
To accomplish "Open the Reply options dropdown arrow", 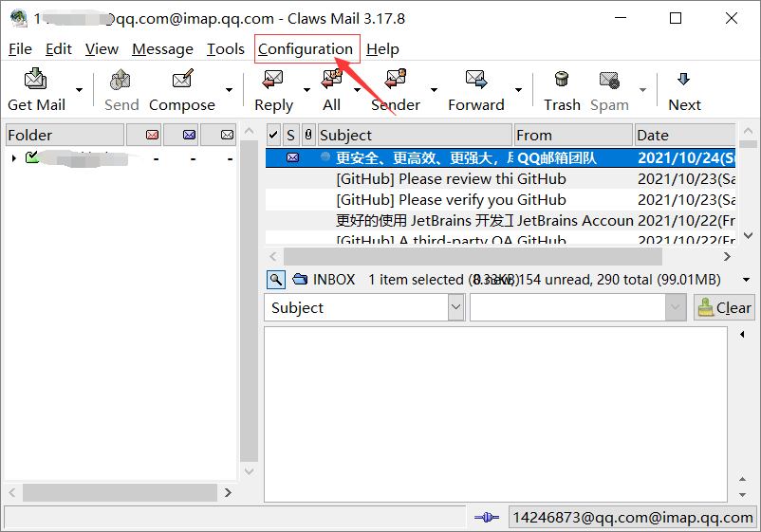I will (x=306, y=90).
